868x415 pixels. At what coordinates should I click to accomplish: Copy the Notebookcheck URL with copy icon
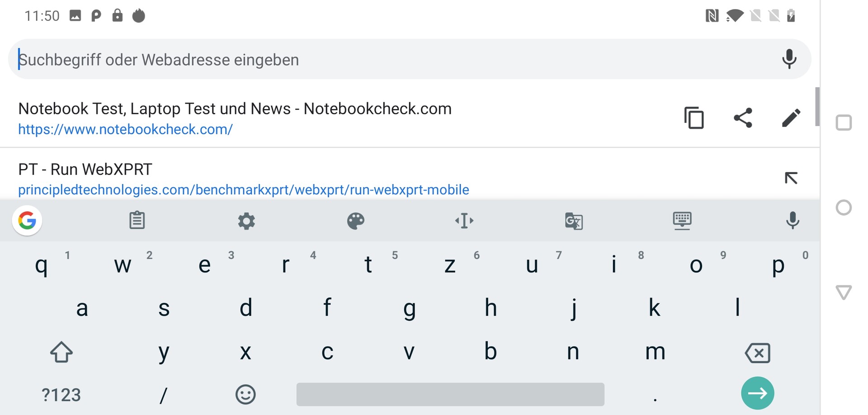694,118
